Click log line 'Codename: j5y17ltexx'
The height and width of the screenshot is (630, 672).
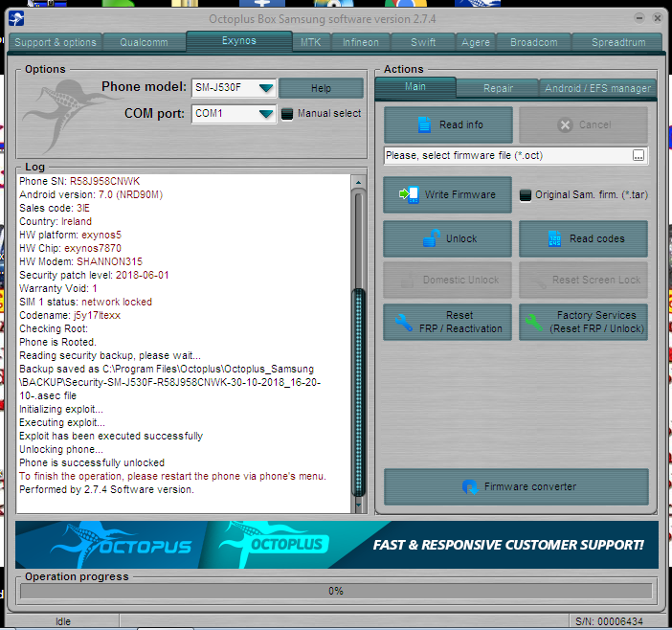click(x=70, y=315)
